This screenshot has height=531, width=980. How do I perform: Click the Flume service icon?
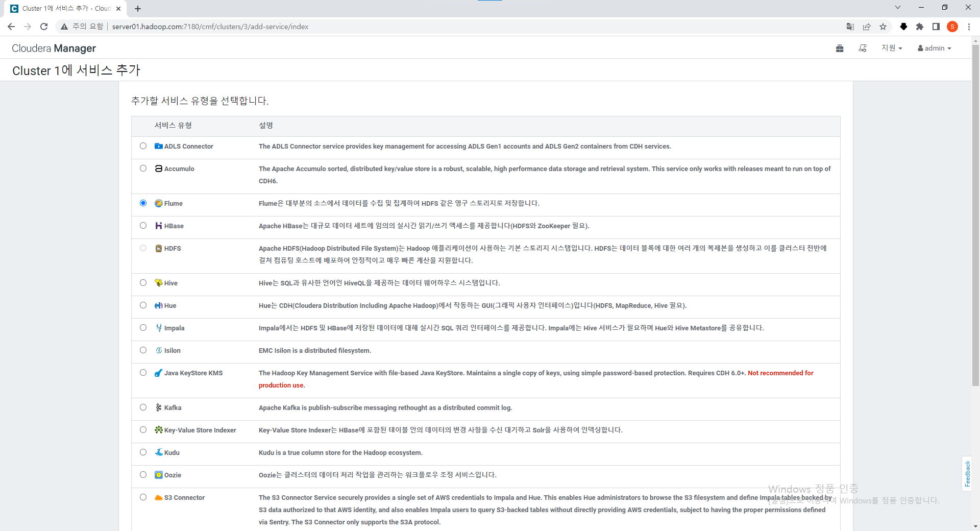pyautogui.click(x=159, y=203)
